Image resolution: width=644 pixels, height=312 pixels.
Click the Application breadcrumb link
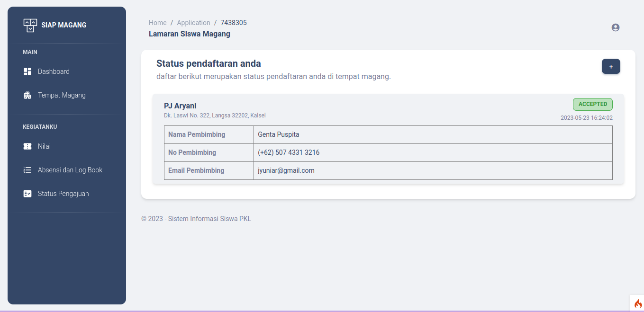[x=193, y=23]
